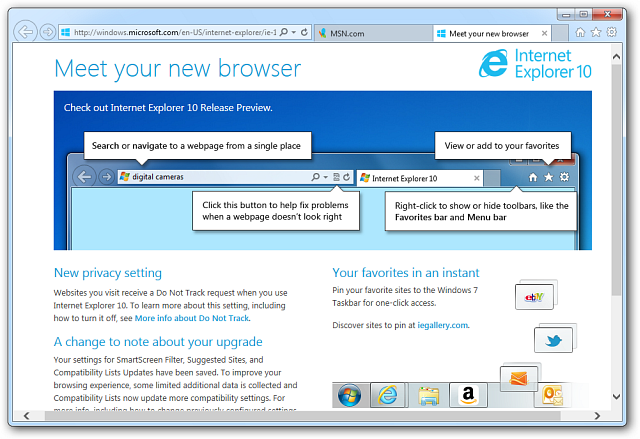The width and height of the screenshot is (640, 439).
Task: Click the search magnifier in address bar
Action: [x=284, y=32]
